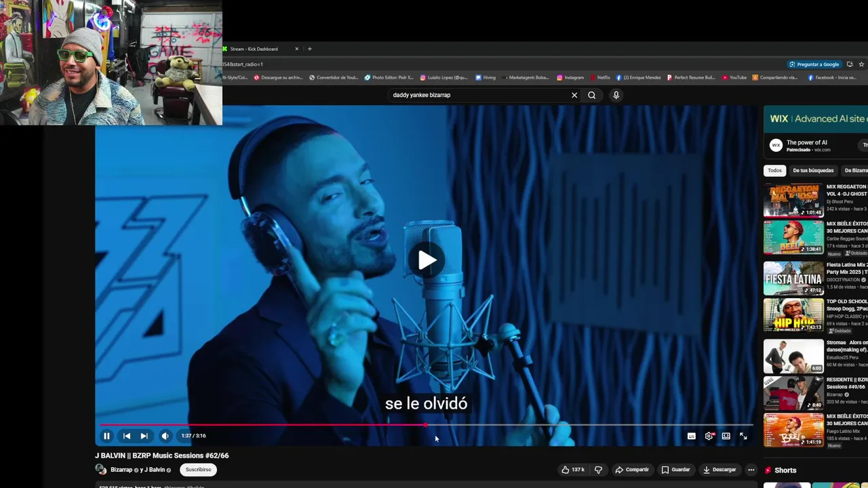Go to the previous video in the player

pyautogui.click(x=126, y=436)
